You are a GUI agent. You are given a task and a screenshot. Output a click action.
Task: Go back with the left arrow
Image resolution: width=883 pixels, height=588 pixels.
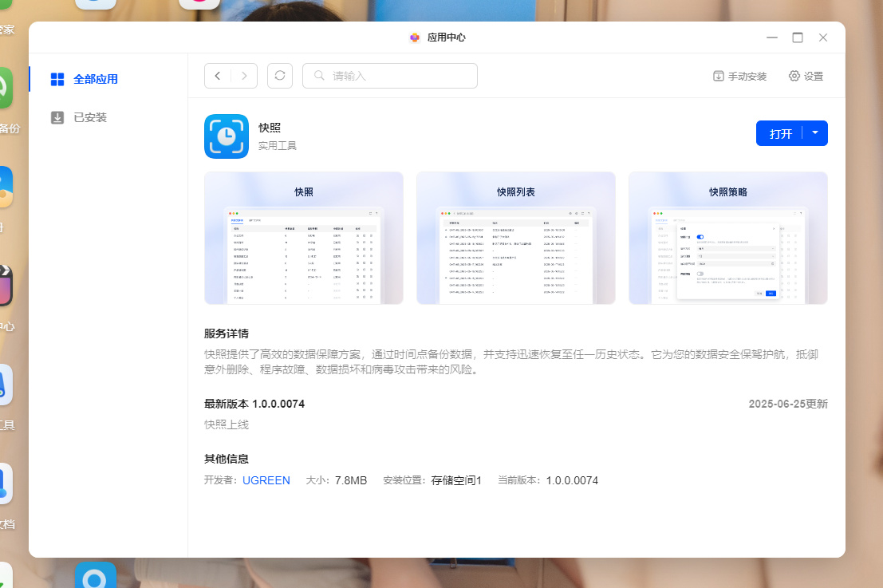point(218,76)
